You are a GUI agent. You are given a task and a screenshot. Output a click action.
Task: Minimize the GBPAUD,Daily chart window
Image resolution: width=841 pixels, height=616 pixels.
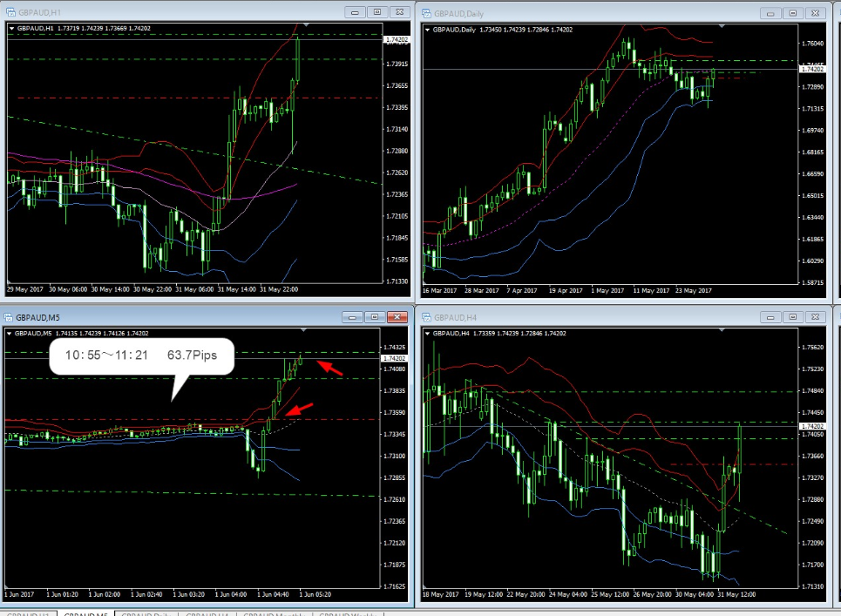coord(771,12)
